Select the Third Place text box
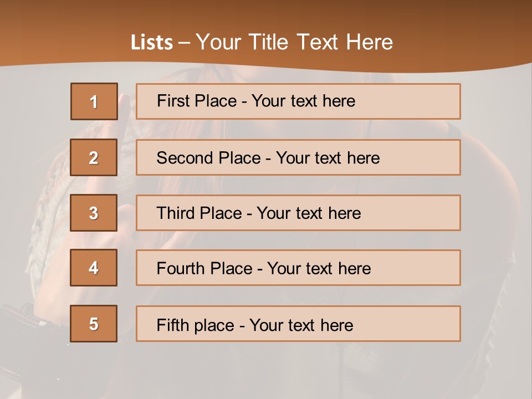This screenshot has height=399, width=532. (298, 213)
